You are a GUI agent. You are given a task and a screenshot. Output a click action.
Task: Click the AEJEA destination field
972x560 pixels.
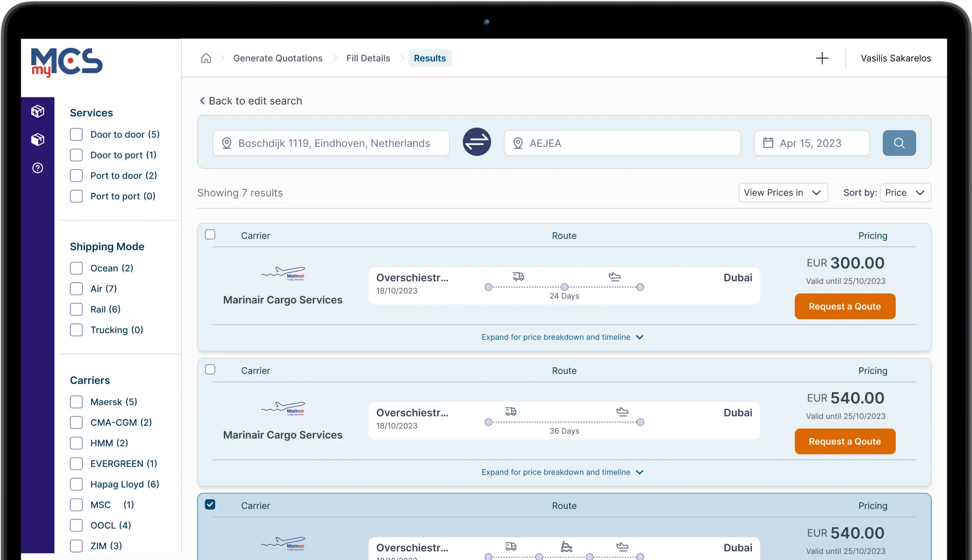pos(622,143)
